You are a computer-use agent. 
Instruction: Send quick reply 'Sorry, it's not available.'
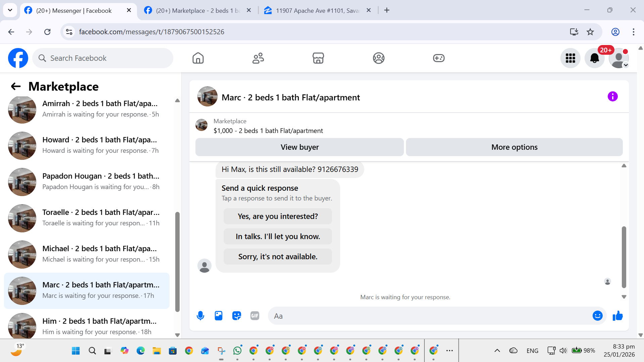pos(278,257)
